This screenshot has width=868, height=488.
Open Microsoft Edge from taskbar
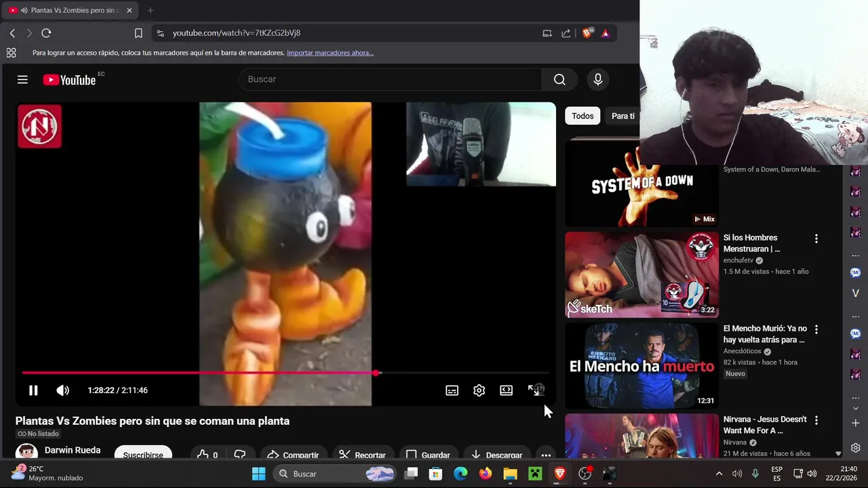click(460, 474)
